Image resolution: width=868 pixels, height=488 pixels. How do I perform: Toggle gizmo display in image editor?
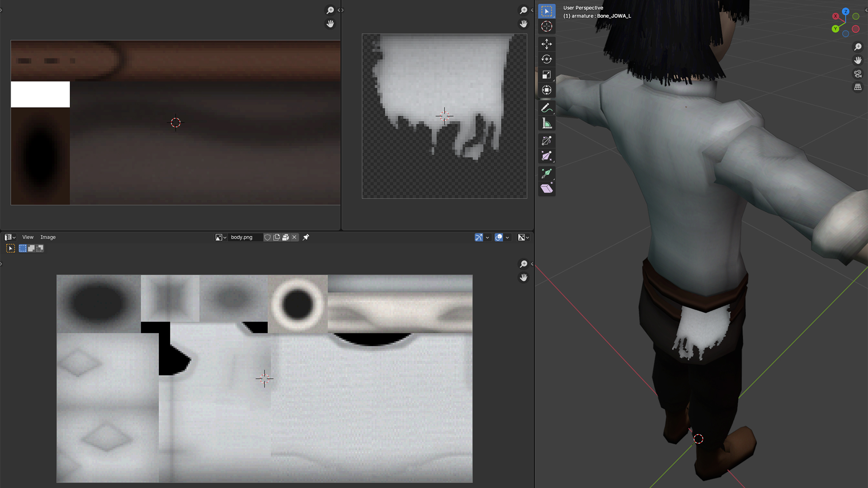pyautogui.click(x=479, y=237)
